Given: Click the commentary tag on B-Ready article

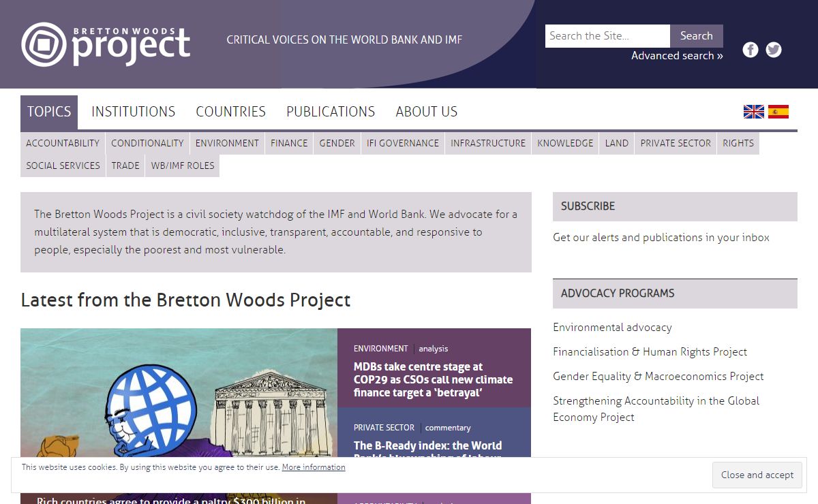Looking at the screenshot, I should 448,428.
